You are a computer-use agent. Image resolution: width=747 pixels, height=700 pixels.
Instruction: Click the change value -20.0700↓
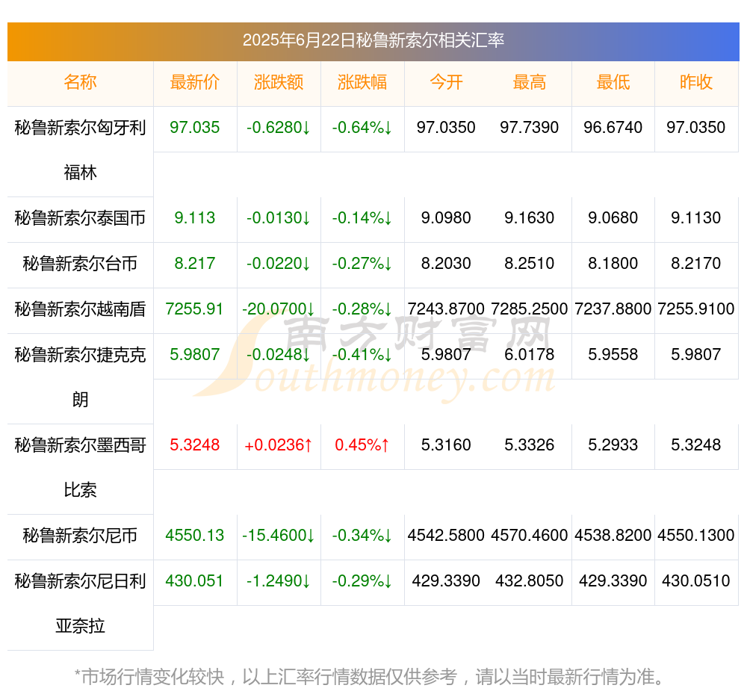point(279,309)
